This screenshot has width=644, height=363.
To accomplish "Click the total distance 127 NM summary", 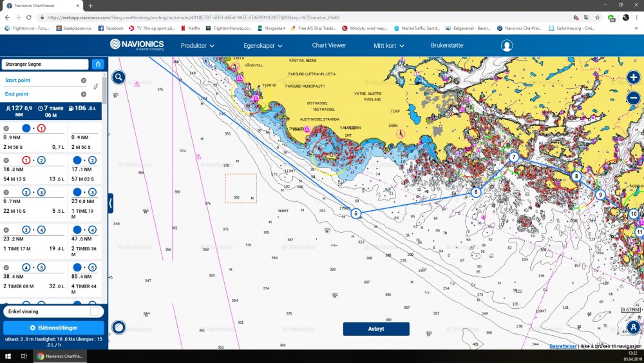I will 19,111.
